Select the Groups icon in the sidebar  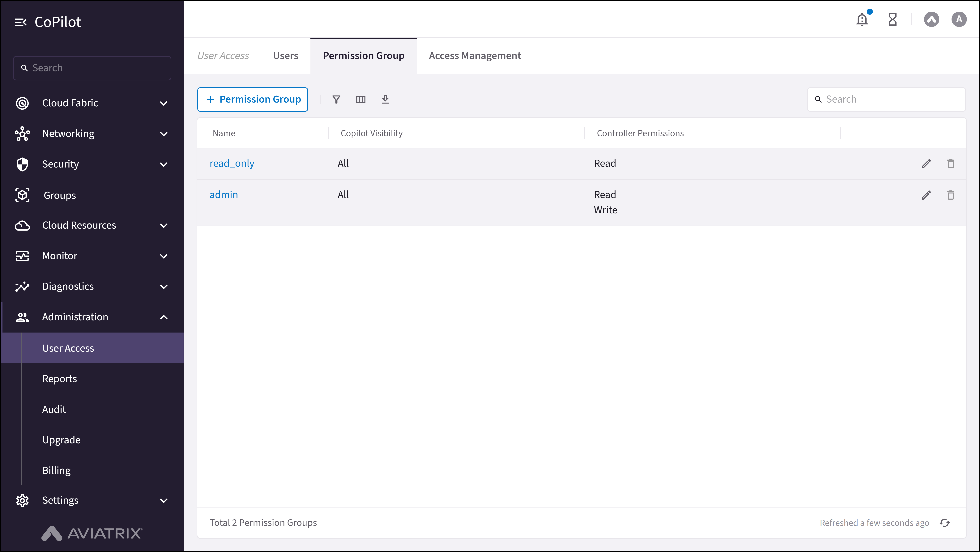pos(22,195)
